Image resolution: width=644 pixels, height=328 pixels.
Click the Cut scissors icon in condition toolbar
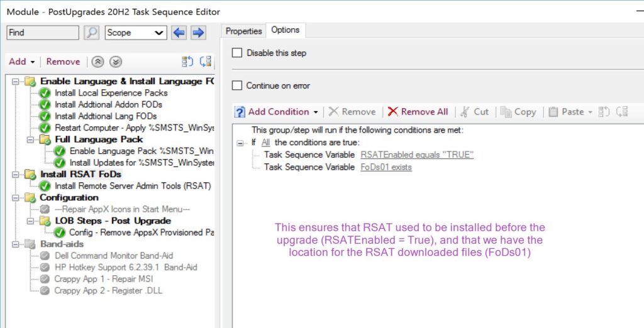465,111
